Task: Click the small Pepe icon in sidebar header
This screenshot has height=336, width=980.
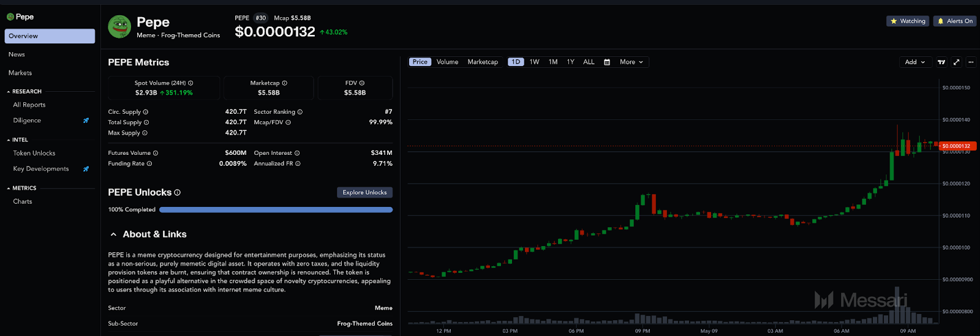Action: [x=10, y=17]
